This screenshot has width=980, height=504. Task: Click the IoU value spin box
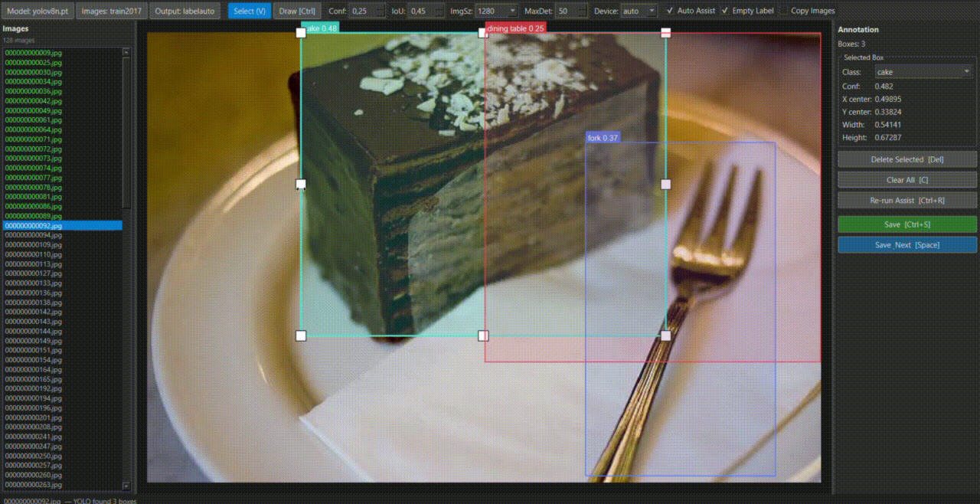point(426,11)
